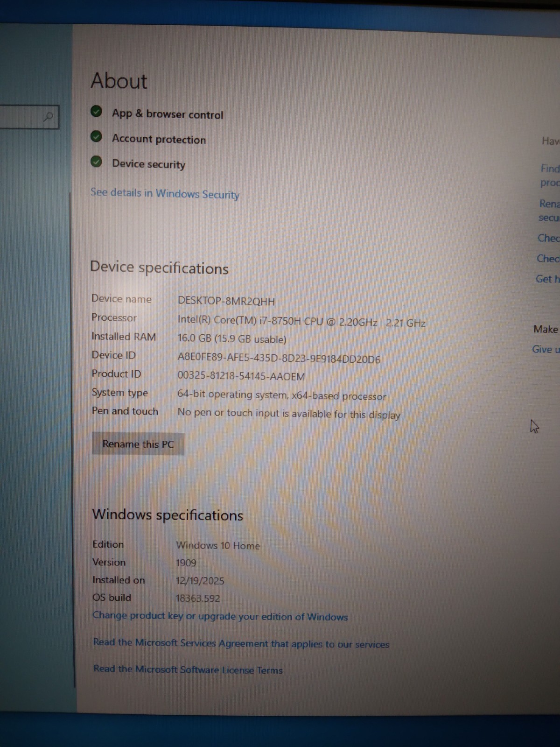The width and height of the screenshot is (560, 747).
Task: Click the Give us feedback link at right
Action: pyautogui.click(x=546, y=349)
